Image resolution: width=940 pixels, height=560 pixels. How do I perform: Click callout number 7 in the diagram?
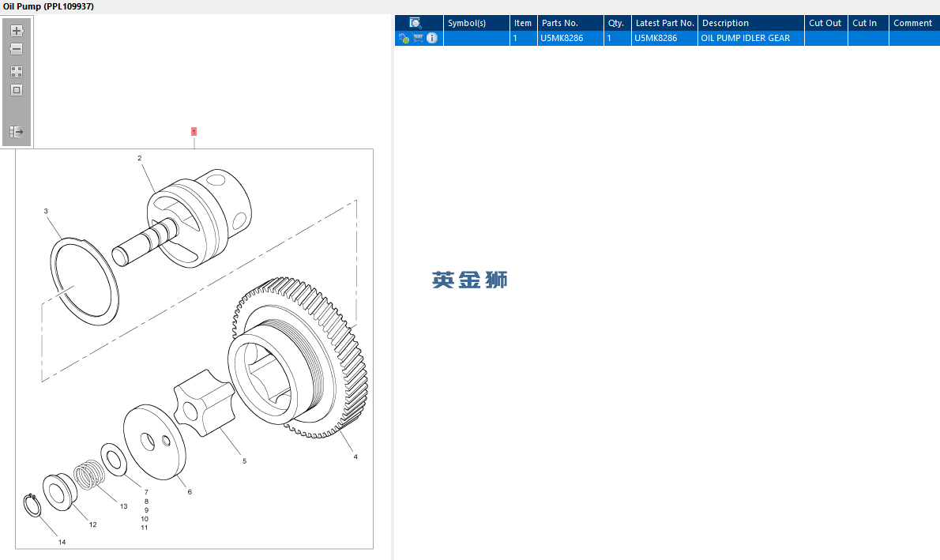pyautogui.click(x=146, y=492)
